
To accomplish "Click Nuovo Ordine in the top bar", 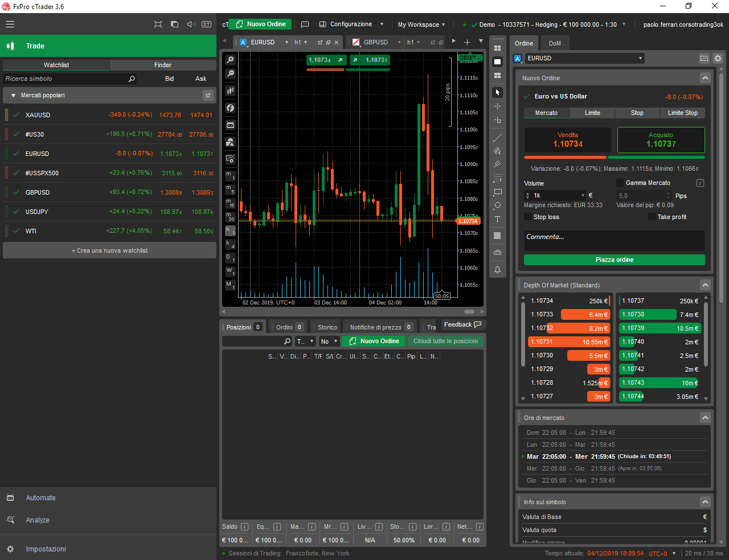I will coord(261,24).
